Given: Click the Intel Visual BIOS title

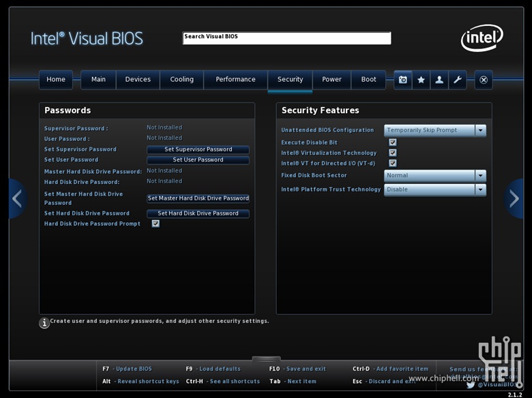Looking at the screenshot, I should pos(87,38).
